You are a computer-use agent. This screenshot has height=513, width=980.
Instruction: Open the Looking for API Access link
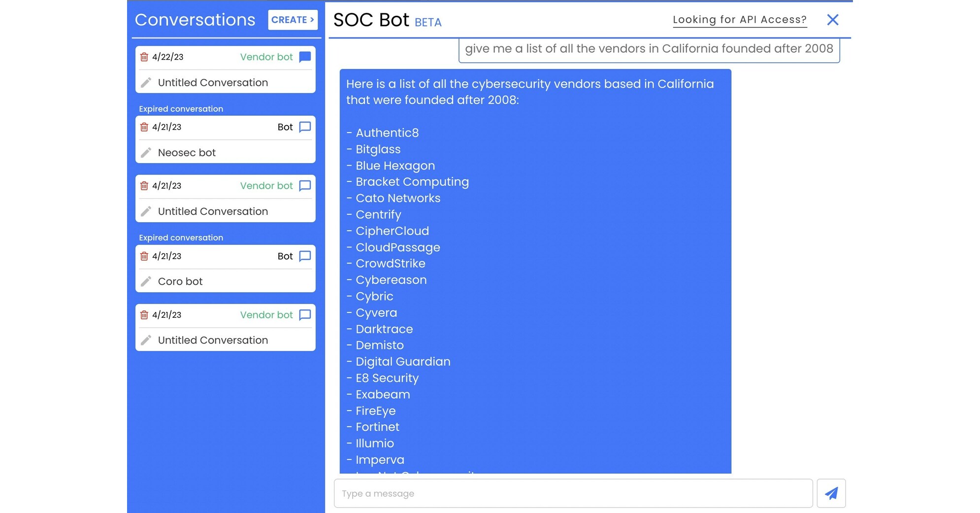pos(739,19)
